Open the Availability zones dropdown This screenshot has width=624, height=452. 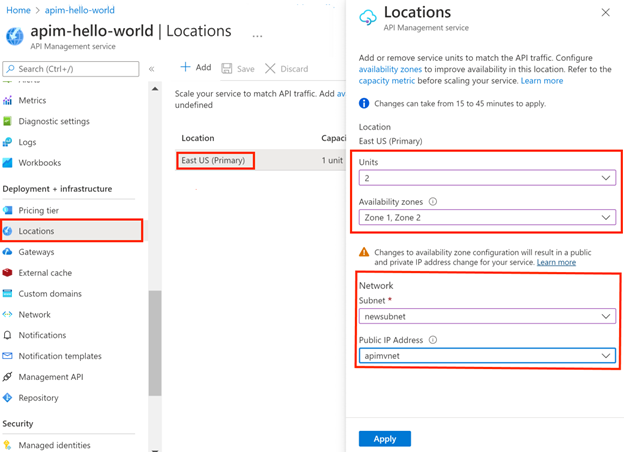pyautogui.click(x=486, y=217)
